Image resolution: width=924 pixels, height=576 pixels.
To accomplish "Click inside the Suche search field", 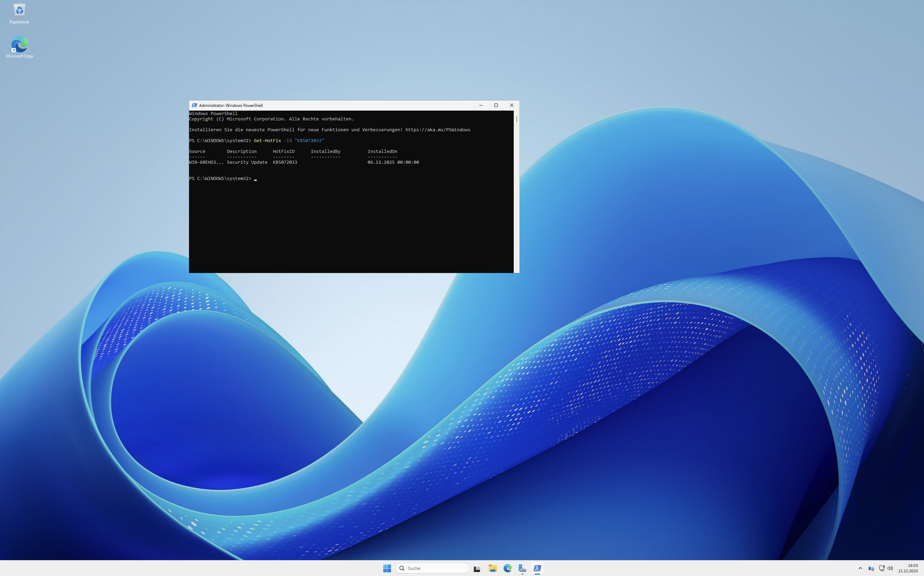I will point(432,568).
